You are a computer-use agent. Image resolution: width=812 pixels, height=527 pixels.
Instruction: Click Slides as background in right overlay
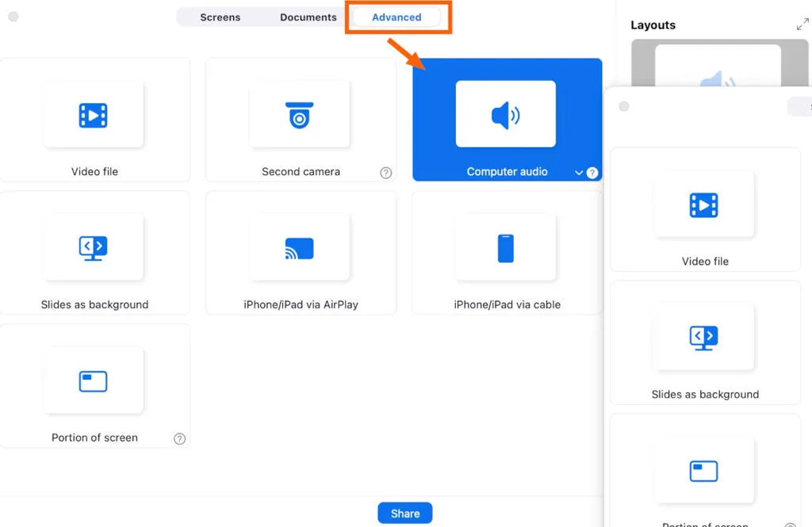[704, 342]
